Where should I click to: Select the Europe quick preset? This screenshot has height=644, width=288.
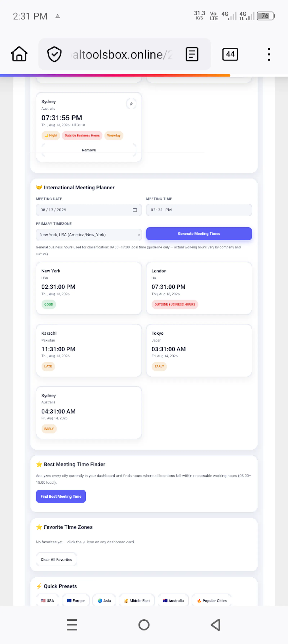pyautogui.click(x=76, y=600)
